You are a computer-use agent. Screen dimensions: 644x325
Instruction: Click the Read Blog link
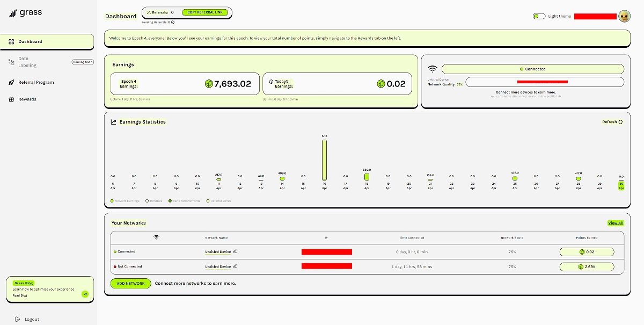coord(20,295)
